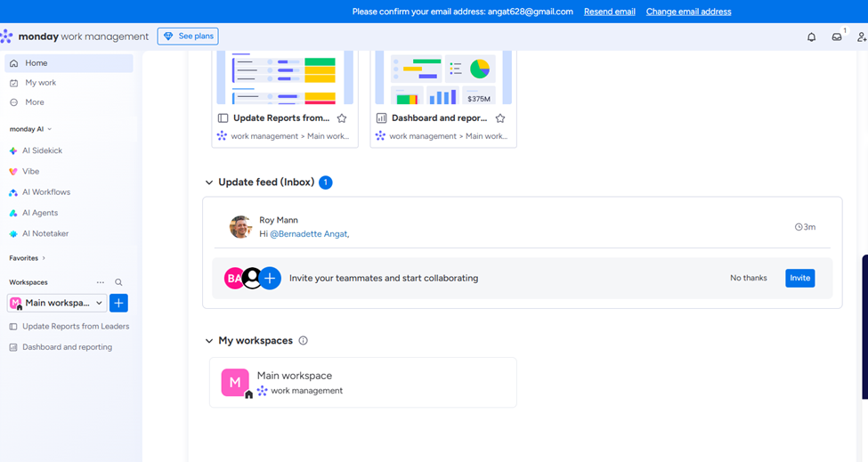The width and height of the screenshot is (868, 462).
Task: Open the Update Reports card thumbnail
Action: [x=285, y=77]
